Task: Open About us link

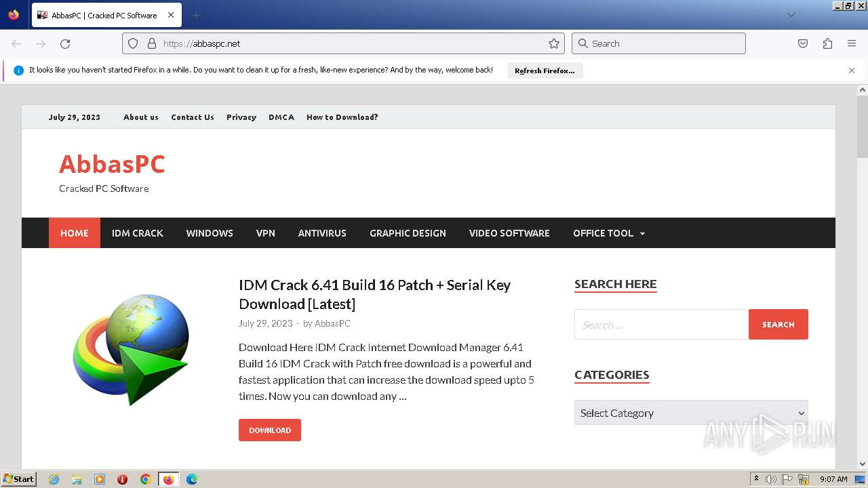Action: click(141, 117)
